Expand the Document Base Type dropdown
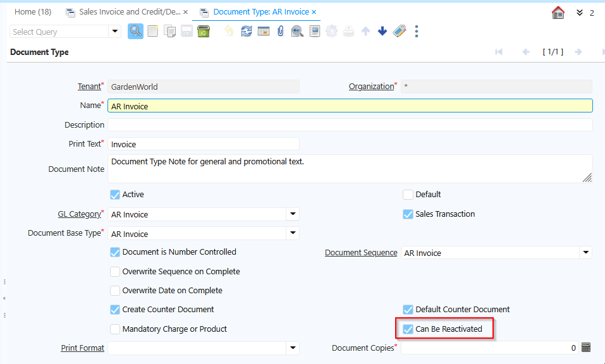Viewport: 605px width, 364px height. tap(293, 233)
